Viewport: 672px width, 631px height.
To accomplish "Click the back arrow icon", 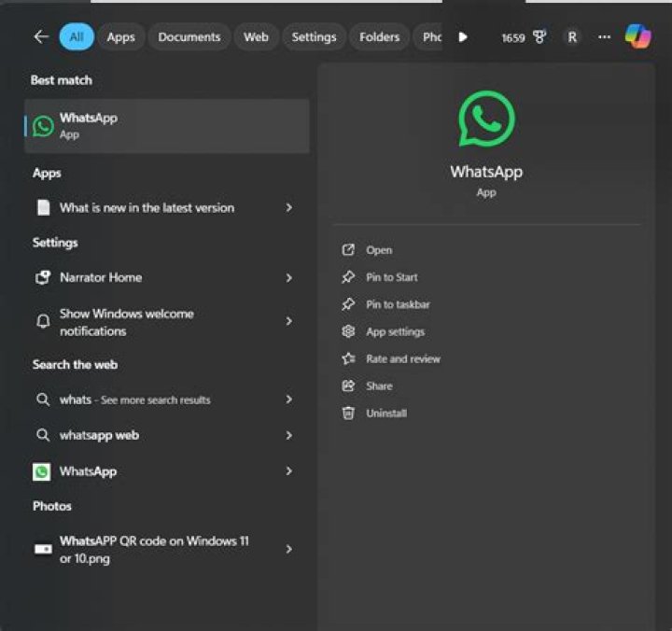I will click(41, 36).
